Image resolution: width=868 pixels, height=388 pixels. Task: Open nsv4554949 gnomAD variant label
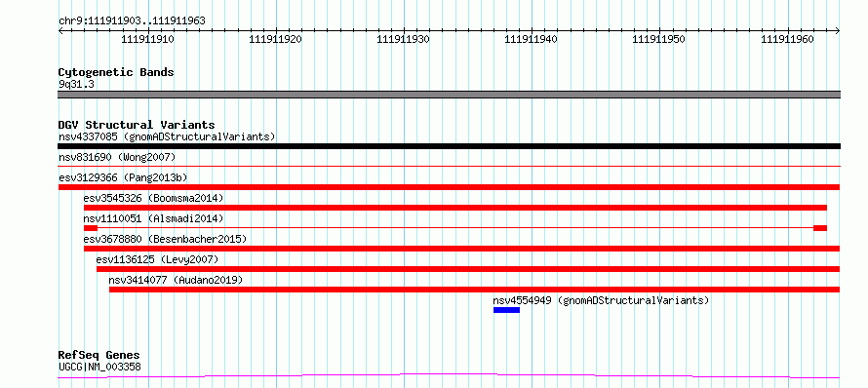(x=601, y=300)
